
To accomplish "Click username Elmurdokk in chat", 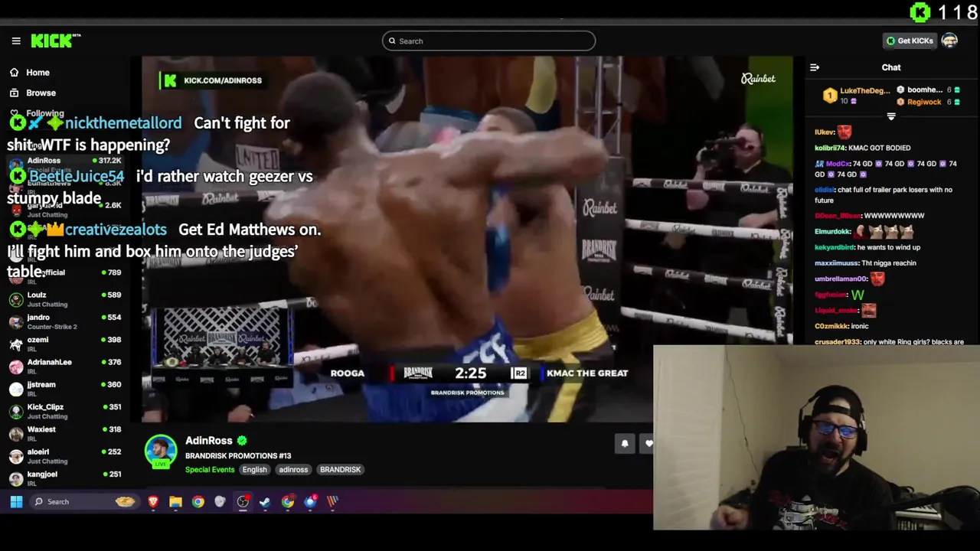I will (833, 231).
